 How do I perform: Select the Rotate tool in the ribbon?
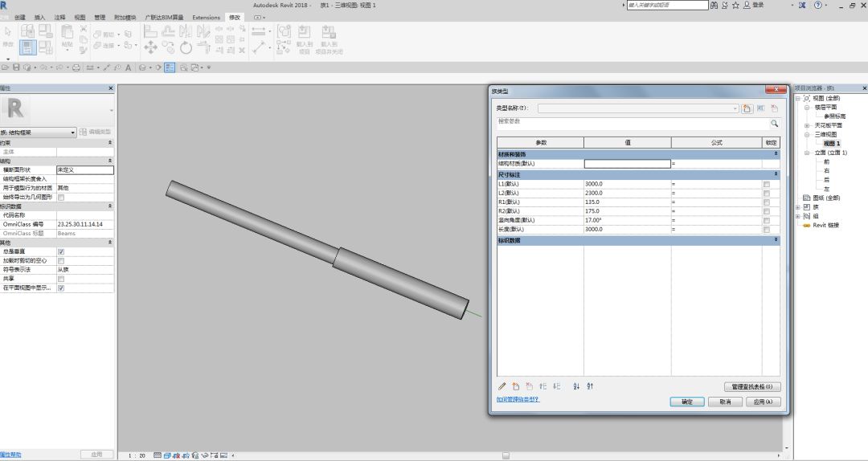click(186, 47)
